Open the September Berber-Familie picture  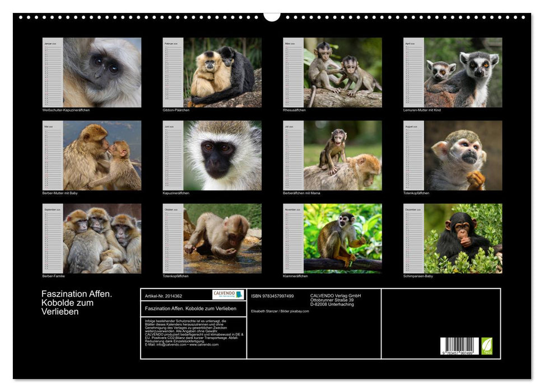click(101, 238)
